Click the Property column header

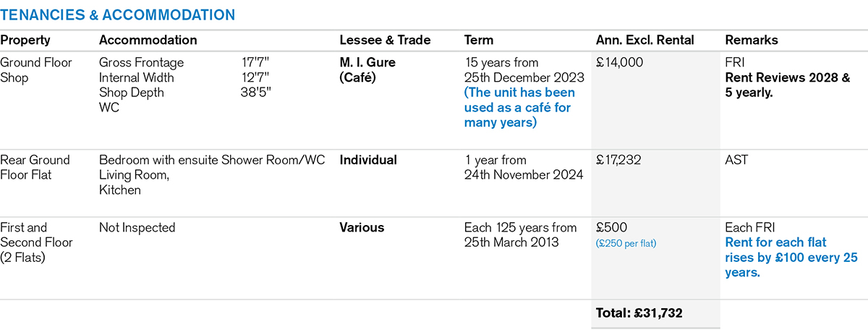[x=25, y=41]
